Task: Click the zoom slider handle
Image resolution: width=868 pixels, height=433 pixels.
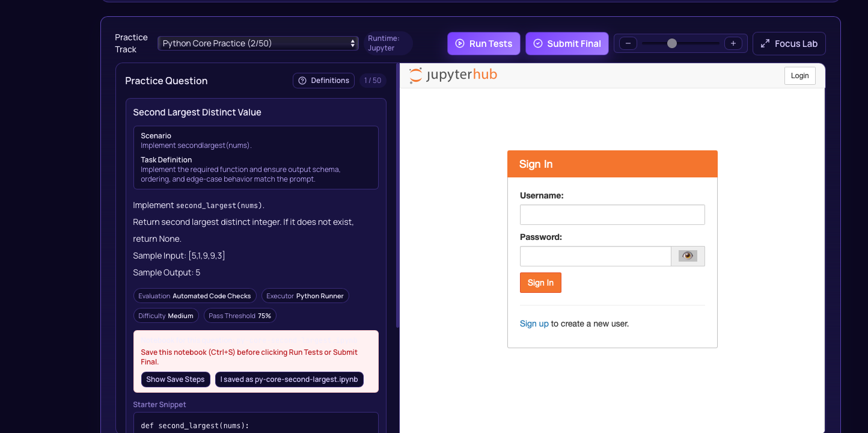Action: tap(671, 43)
